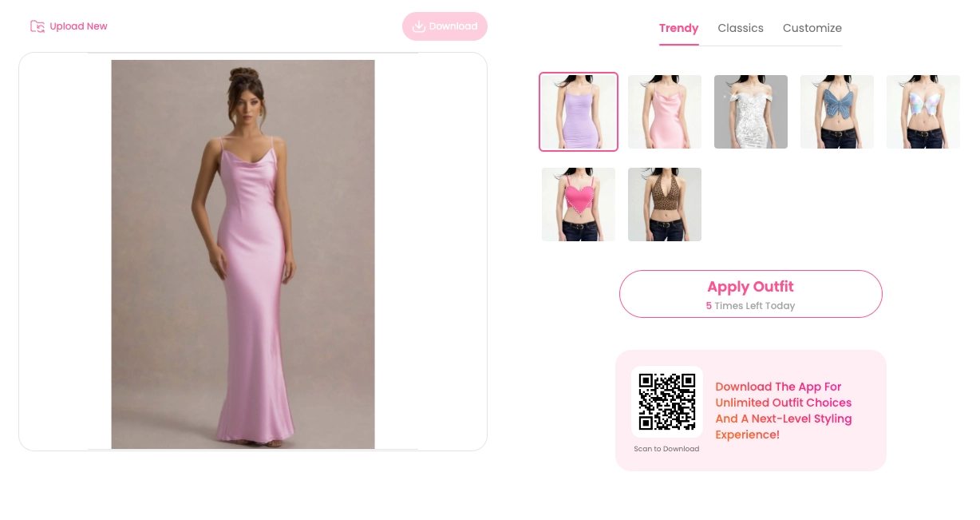Image resolution: width=980 pixels, height=520 pixels.
Task: Select the denim butterfly top outfit
Action: coord(836,111)
